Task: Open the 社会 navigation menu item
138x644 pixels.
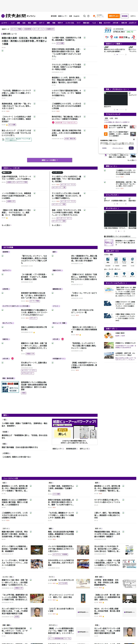Action: click(24, 23)
